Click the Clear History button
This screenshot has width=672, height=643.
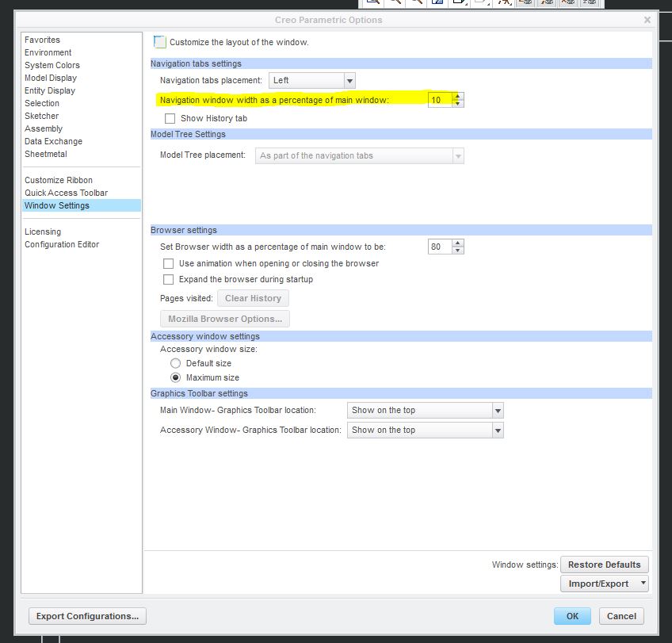253,298
